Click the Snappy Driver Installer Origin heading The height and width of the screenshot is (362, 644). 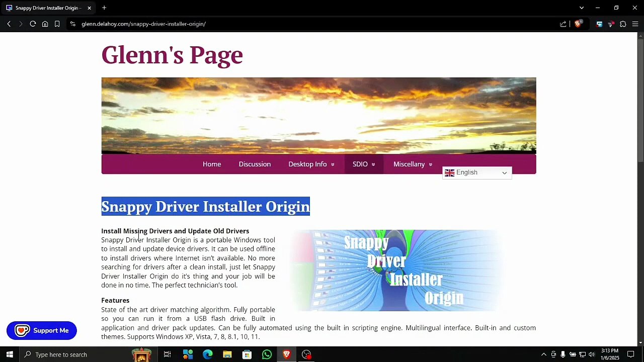tap(205, 207)
